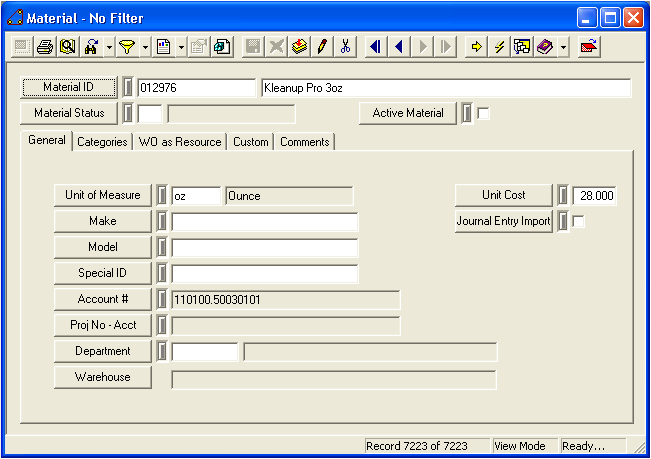Click the Ounce description text
Screen dimensions: 651x459
click(x=245, y=196)
